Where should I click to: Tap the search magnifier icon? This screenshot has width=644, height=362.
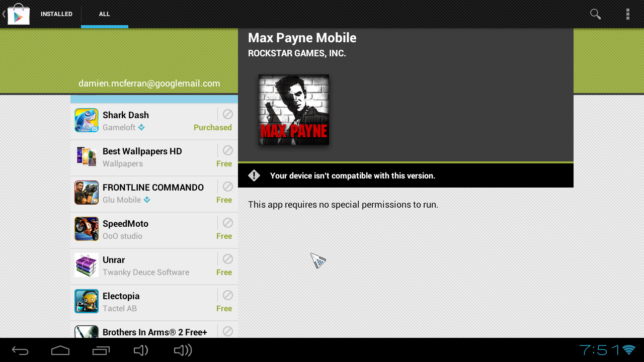tap(596, 14)
